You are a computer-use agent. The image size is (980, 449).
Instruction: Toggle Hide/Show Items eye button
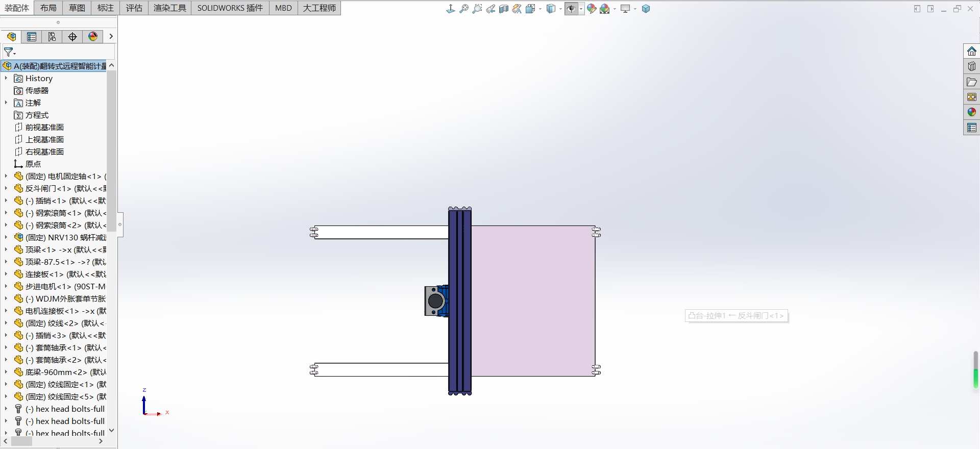tap(571, 9)
